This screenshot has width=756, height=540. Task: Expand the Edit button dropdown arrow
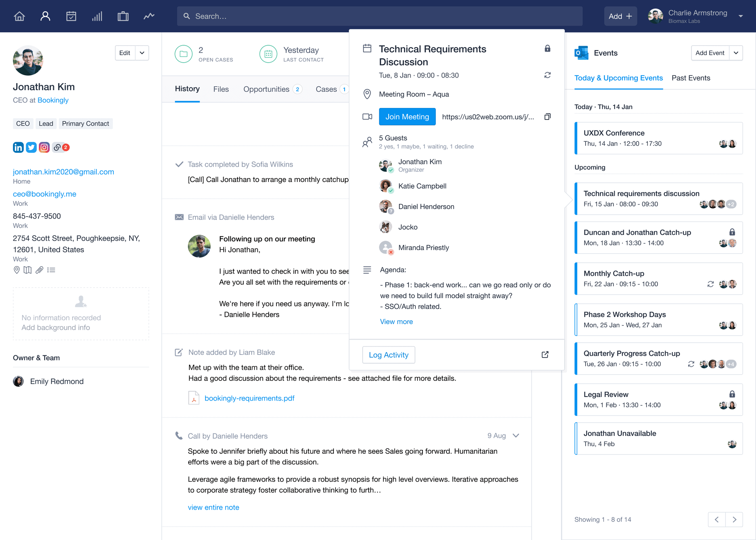pyautogui.click(x=142, y=53)
